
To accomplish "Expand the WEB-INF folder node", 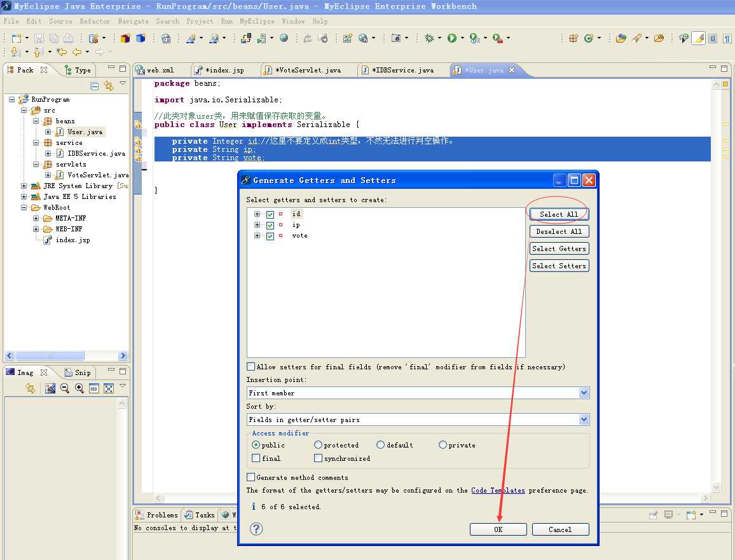I will click(x=36, y=229).
